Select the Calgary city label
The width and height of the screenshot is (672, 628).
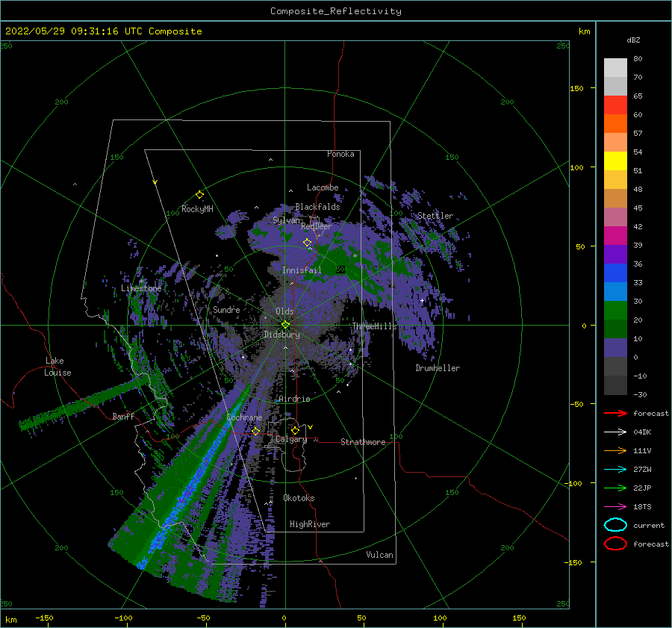click(x=291, y=439)
